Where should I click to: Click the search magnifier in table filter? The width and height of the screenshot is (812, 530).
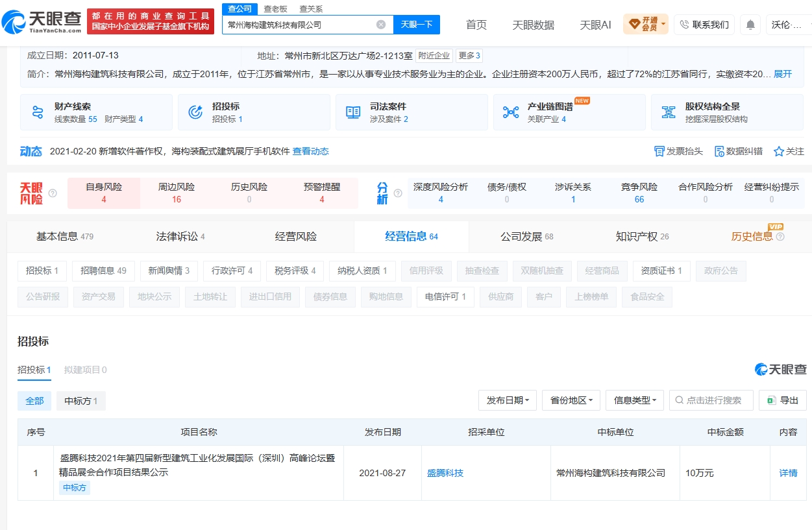(680, 400)
